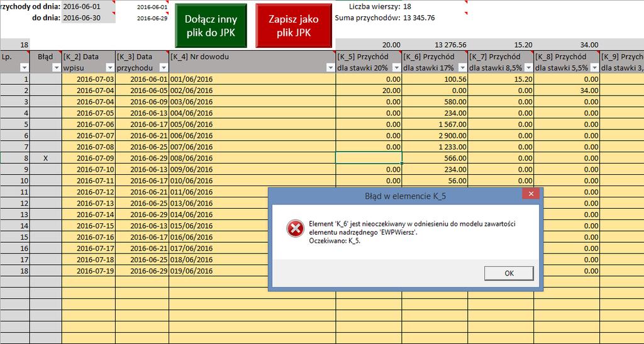Viewport: 644px width, 344px height.
Task: Click the K_6 column total 13 276.56
Action: pos(435,45)
